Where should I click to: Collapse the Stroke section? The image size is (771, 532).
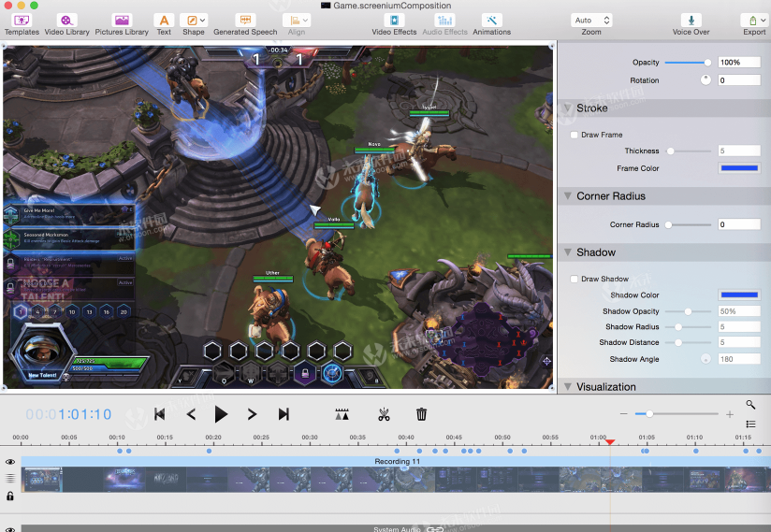(568, 108)
